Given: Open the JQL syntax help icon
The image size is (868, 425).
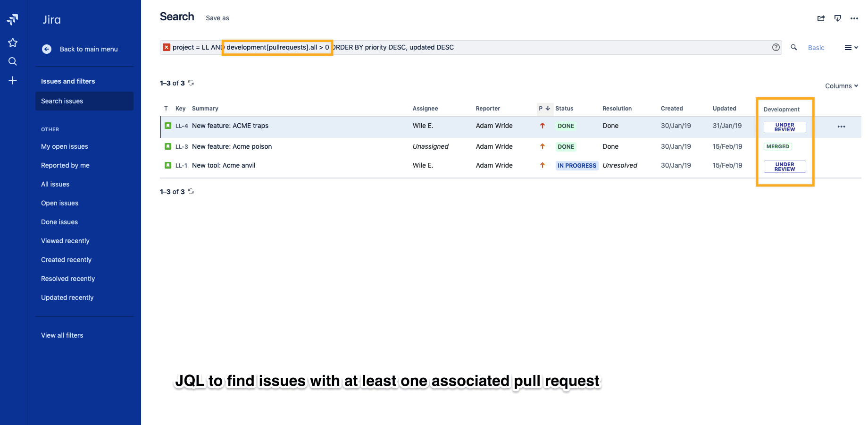Looking at the screenshot, I should (x=776, y=47).
